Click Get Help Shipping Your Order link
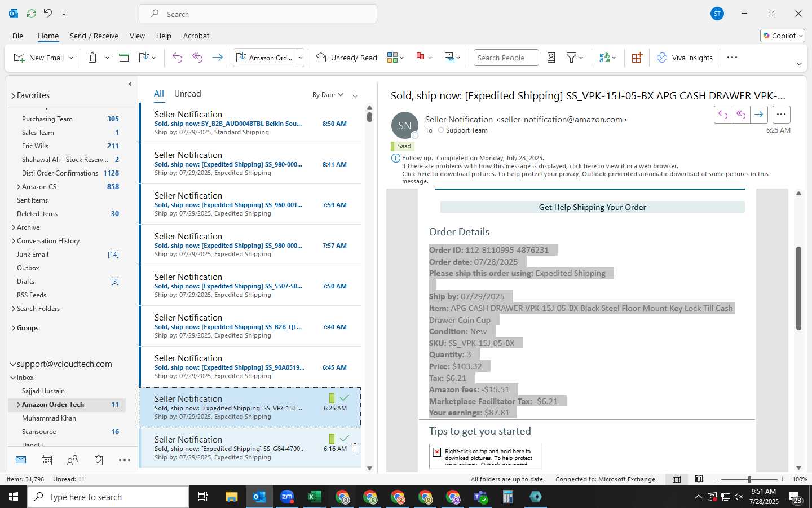This screenshot has height=508, width=812. [x=592, y=207]
